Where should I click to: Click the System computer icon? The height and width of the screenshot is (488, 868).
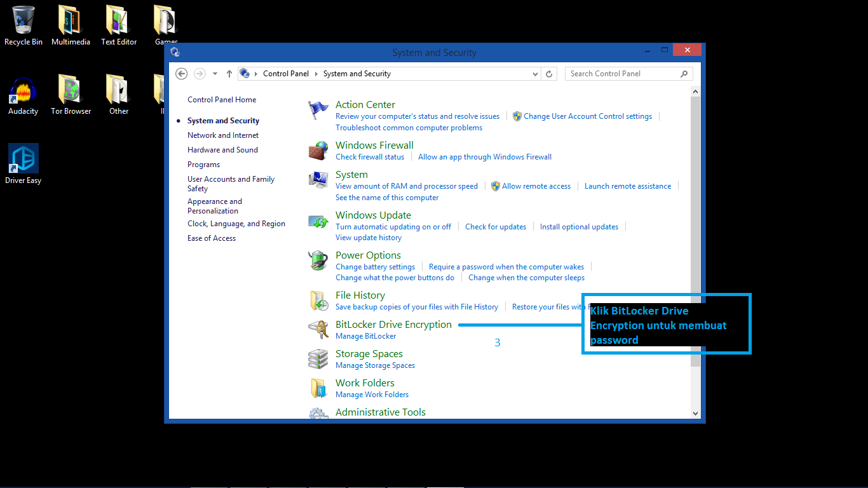318,180
